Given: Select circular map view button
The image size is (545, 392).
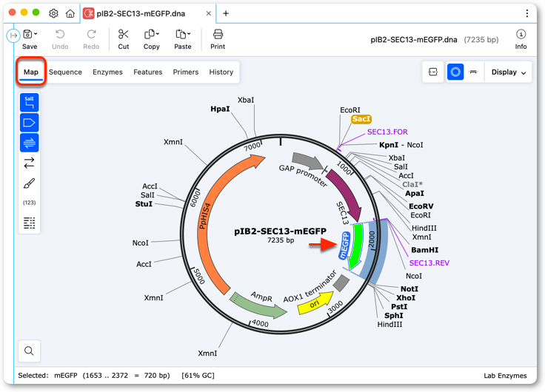Looking at the screenshot, I should pyautogui.click(x=455, y=72).
